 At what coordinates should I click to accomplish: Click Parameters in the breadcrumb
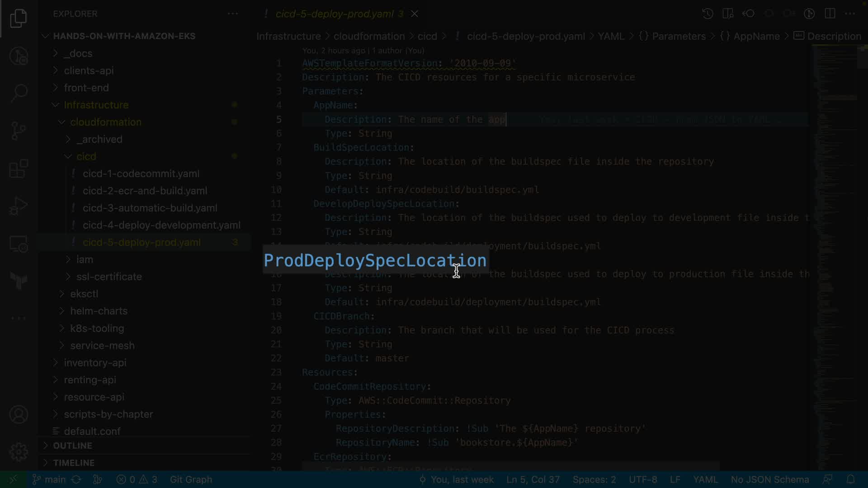(678, 36)
